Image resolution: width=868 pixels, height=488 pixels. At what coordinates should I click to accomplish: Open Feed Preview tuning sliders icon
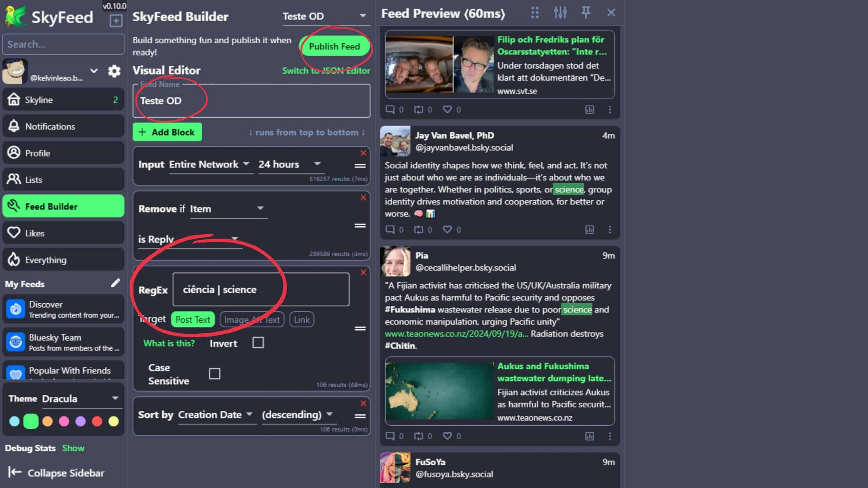pyautogui.click(x=560, y=13)
